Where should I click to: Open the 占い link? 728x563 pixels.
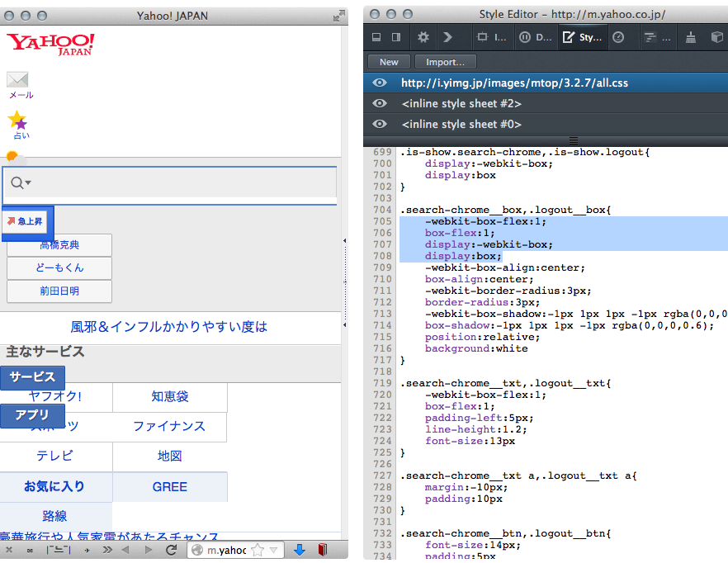21,135
